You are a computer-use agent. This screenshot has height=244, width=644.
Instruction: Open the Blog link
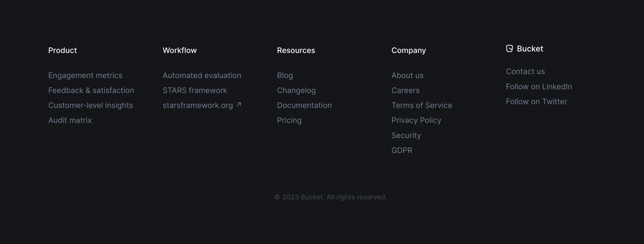(x=285, y=76)
